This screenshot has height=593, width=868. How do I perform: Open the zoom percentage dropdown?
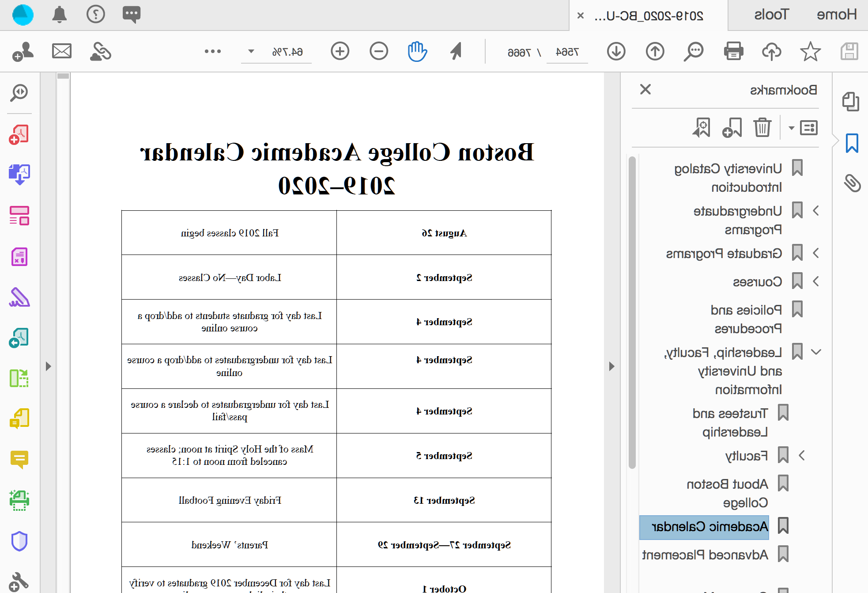click(x=251, y=51)
